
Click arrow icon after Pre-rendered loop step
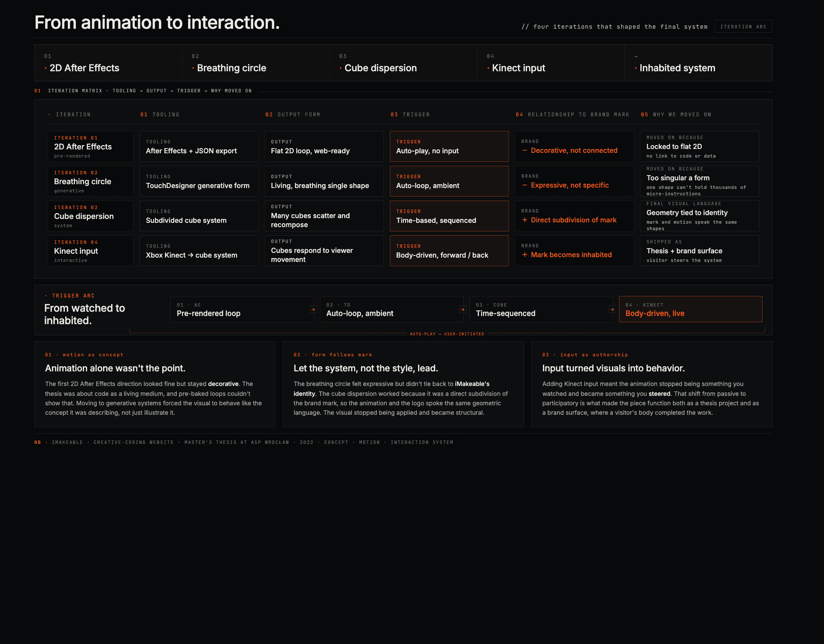pyautogui.click(x=313, y=309)
